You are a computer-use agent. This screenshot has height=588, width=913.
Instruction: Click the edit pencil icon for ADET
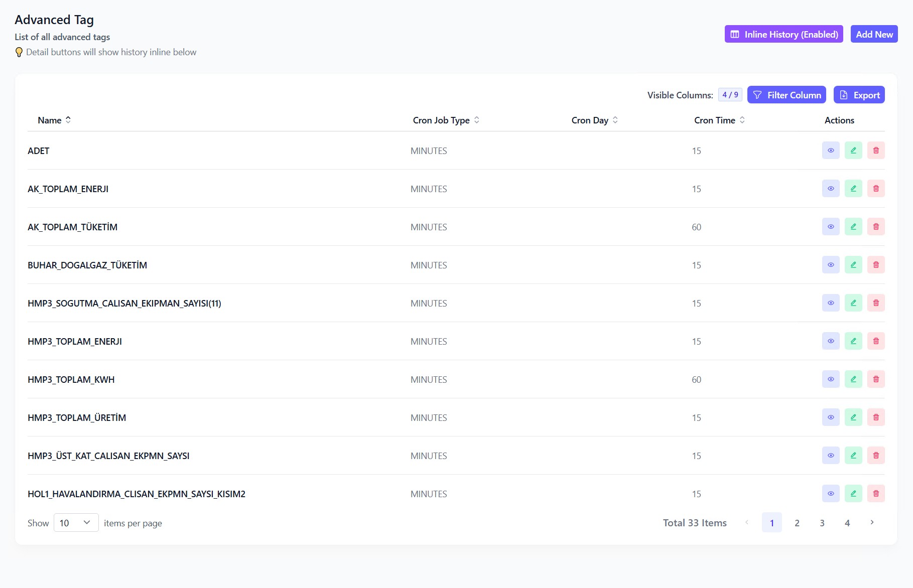[853, 151]
